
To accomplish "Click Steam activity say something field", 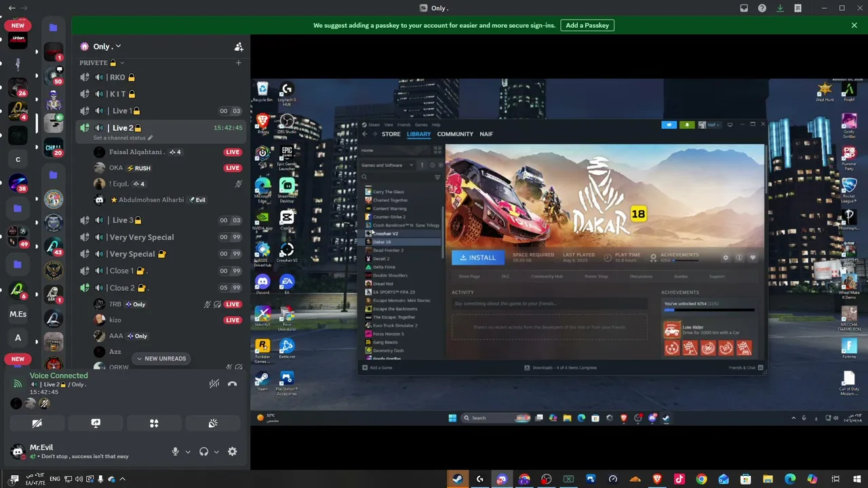I will pyautogui.click(x=549, y=304).
